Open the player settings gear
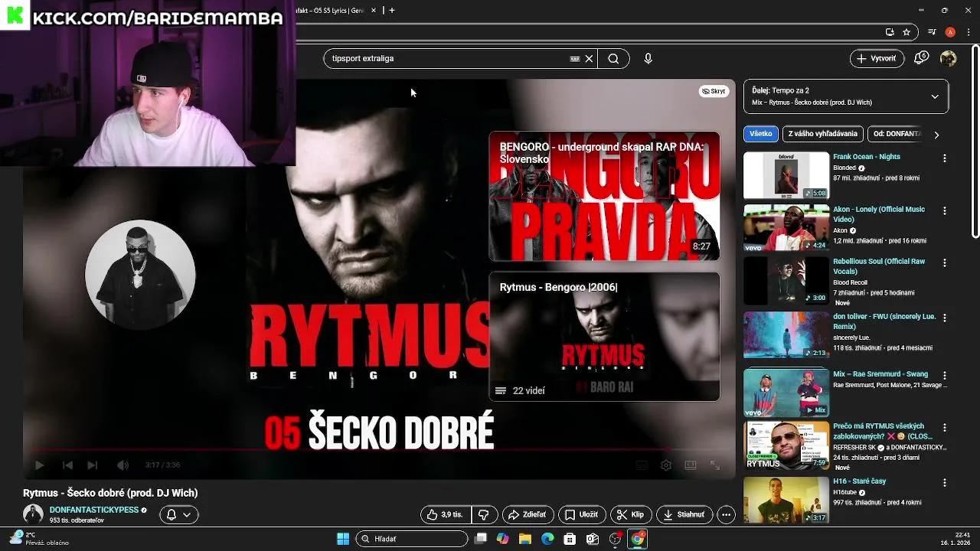 point(666,465)
